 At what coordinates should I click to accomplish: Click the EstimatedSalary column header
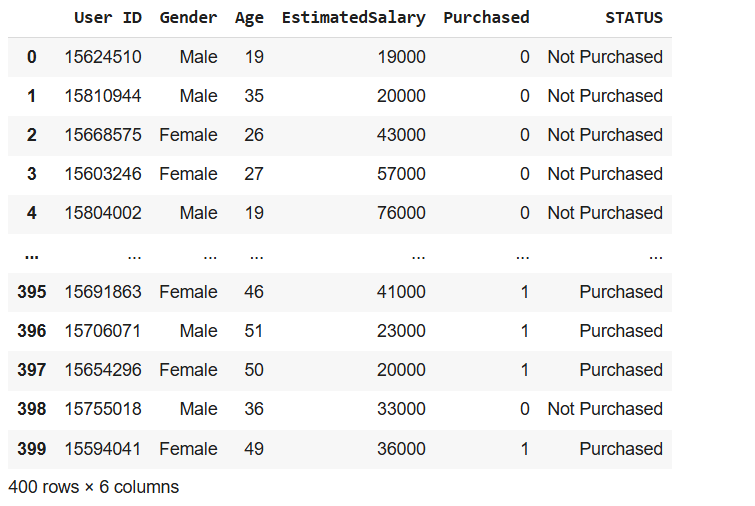click(x=353, y=17)
